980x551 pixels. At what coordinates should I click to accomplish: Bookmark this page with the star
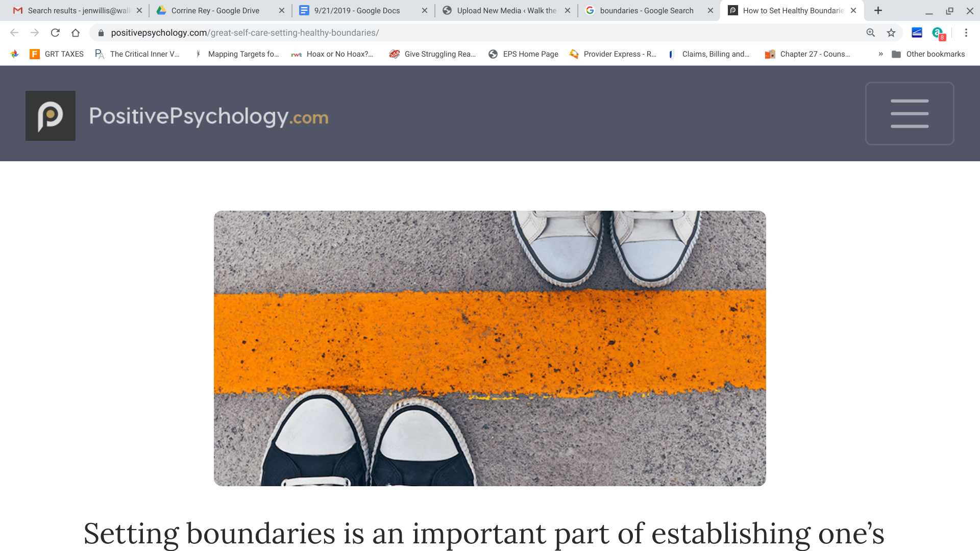pos(891,33)
